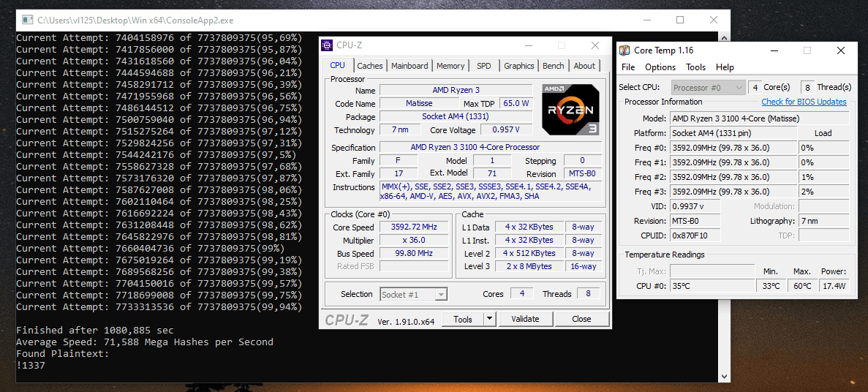868x392 pixels.
Task: Click the Bus Speed value 99.80 MHz
Action: (x=413, y=254)
